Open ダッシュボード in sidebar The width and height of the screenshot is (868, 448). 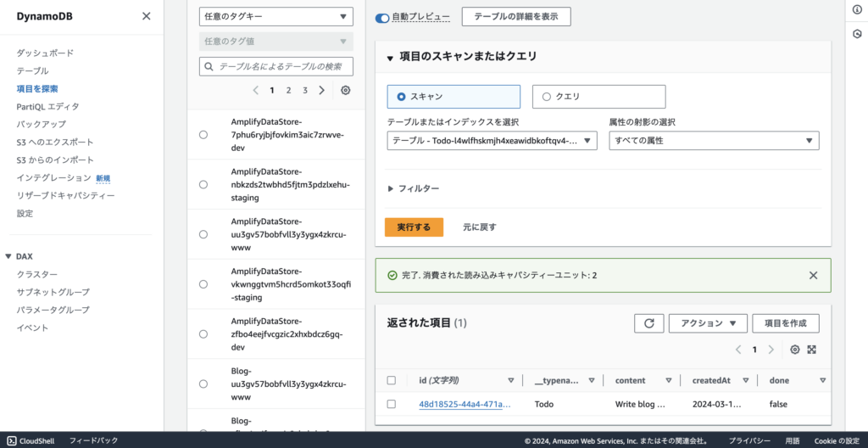coord(45,53)
